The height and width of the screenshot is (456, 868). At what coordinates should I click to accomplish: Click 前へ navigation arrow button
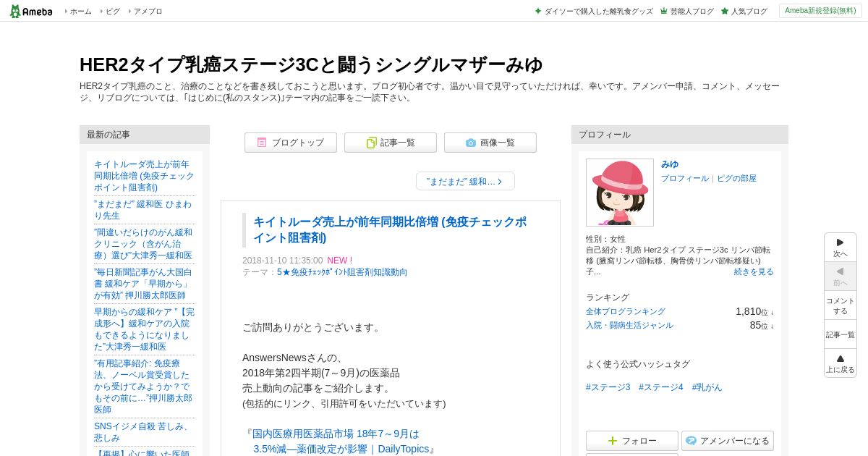tap(841, 276)
